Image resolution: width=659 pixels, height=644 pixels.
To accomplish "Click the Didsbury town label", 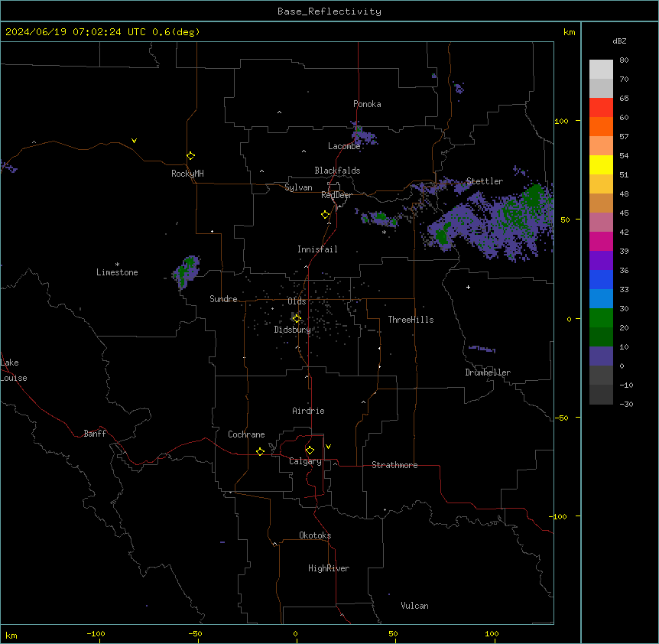I will click(x=293, y=330).
